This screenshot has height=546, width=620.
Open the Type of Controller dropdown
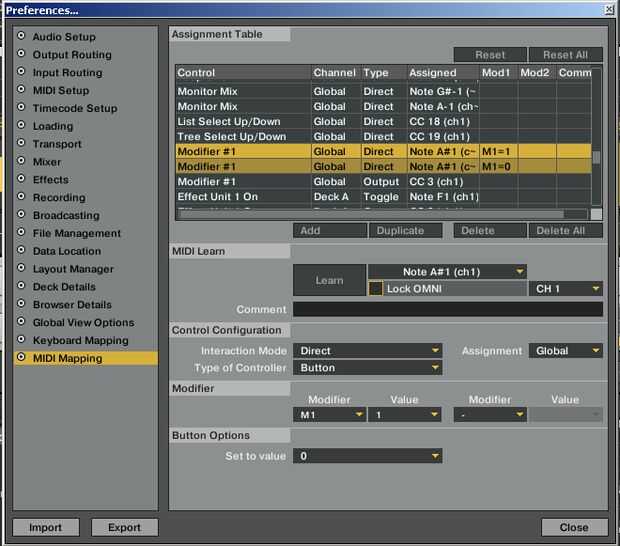367,368
